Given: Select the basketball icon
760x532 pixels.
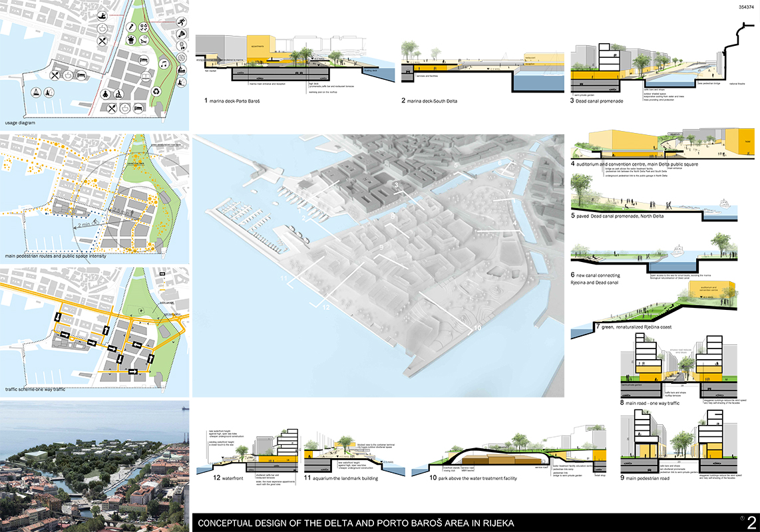Looking at the screenshot, I should tap(181, 58).
